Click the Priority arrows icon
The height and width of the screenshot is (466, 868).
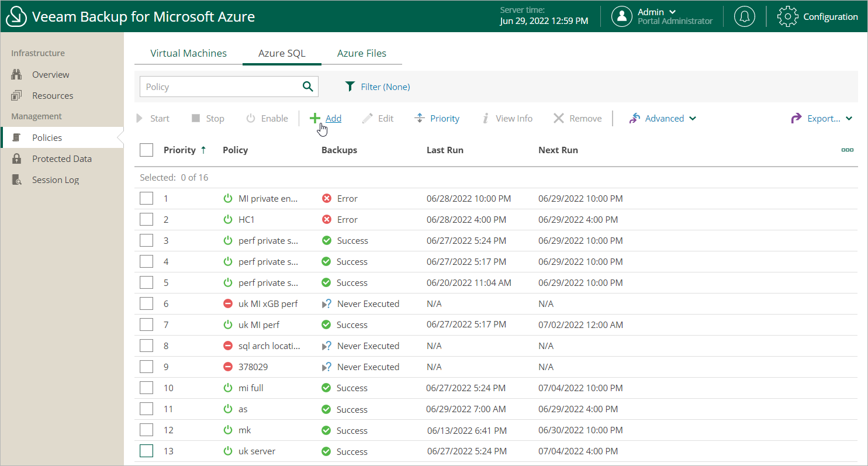coord(419,118)
